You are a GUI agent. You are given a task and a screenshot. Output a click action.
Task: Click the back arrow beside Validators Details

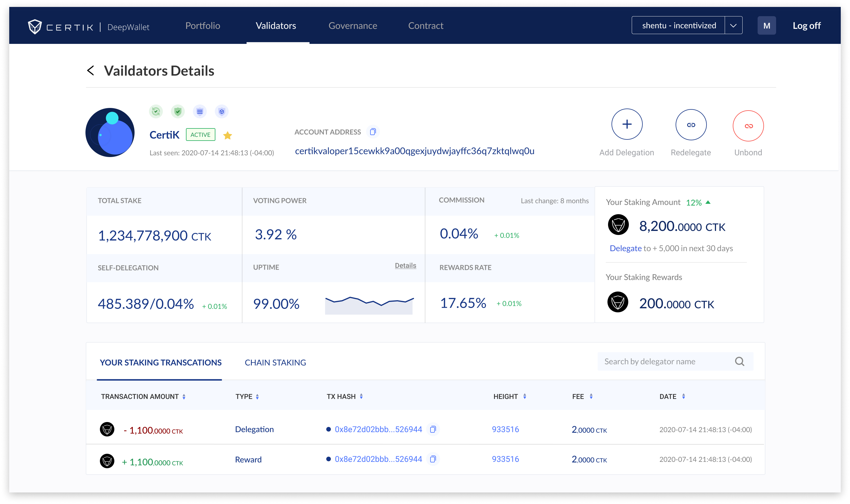pos(90,71)
